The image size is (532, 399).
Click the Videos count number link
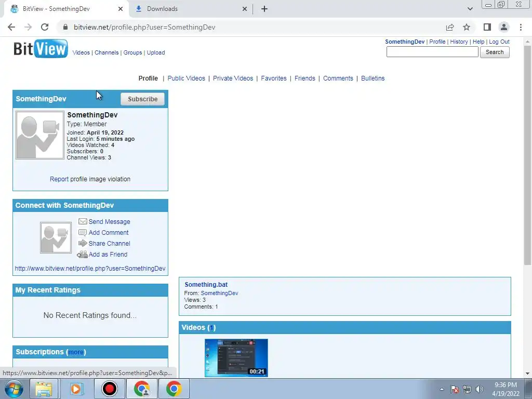[x=211, y=328]
